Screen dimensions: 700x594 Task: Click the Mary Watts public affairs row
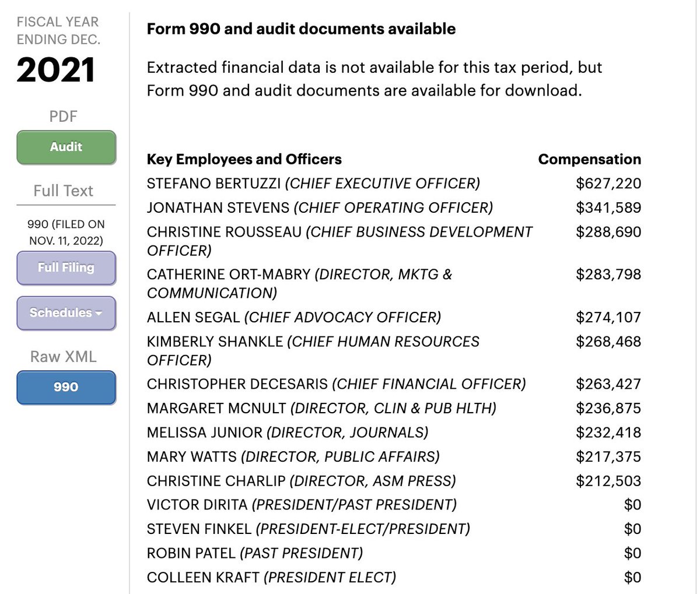coord(394,456)
